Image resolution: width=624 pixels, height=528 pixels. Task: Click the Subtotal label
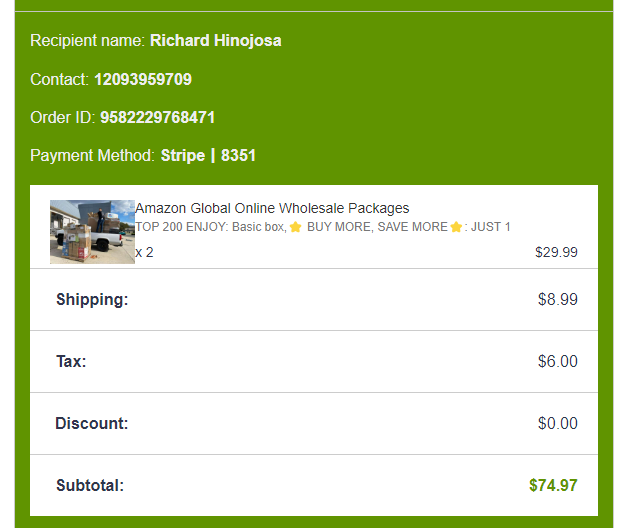tap(90, 485)
